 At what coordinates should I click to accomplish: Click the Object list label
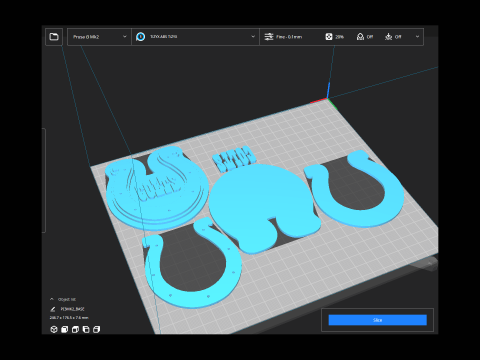pos(67,299)
